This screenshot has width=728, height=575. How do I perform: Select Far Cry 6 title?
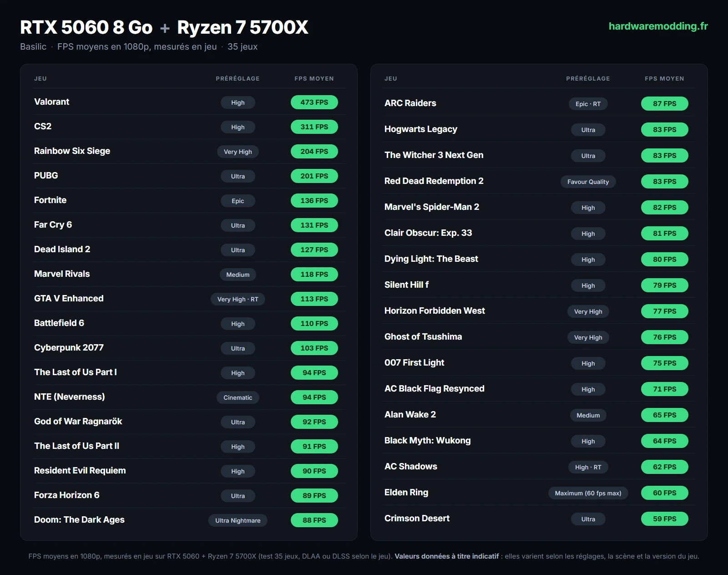(53, 225)
